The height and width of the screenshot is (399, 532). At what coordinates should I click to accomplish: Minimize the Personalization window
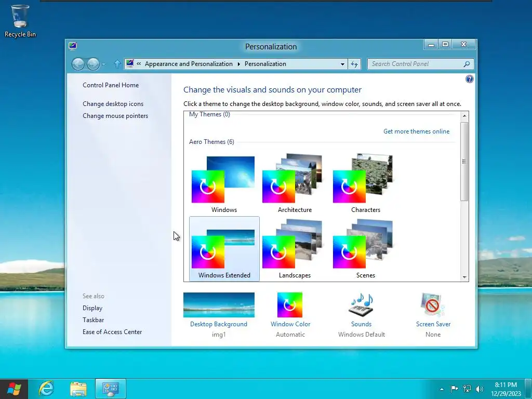click(x=431, y=45)
